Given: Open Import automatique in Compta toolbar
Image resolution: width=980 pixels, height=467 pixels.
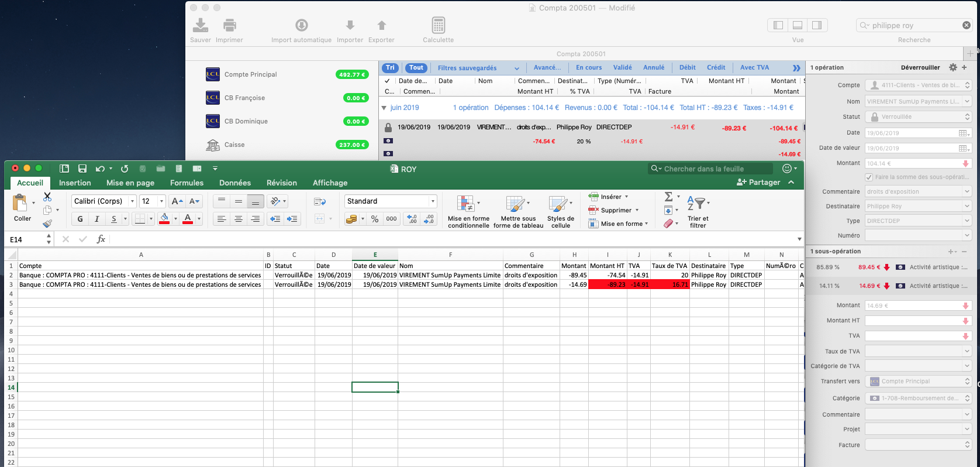Looking at the screenshot, I should coord(302,25).
